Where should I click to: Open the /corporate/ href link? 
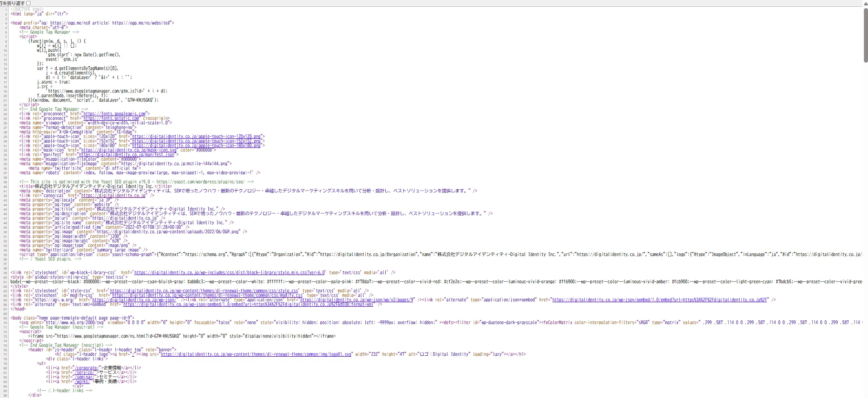pos(86,368)
